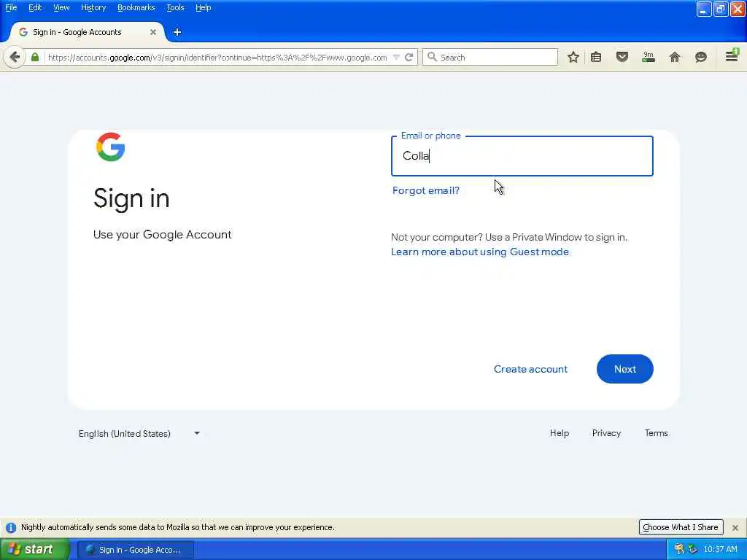
Task: Open Learn more about using Guest mode
Action: [480, 252]
